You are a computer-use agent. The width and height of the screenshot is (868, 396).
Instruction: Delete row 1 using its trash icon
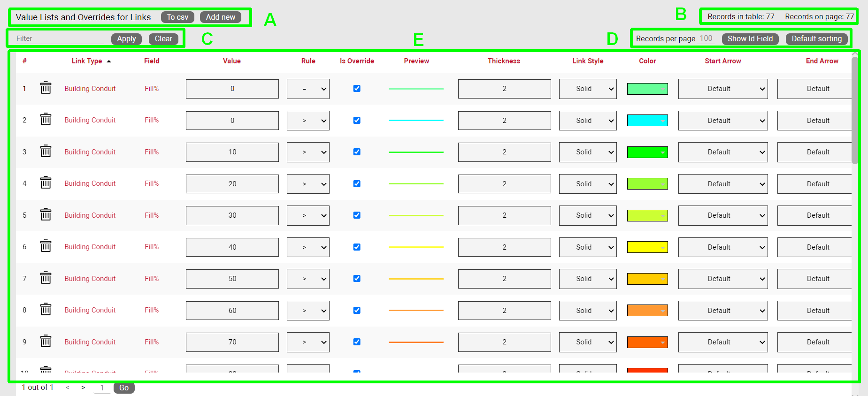point(46,88)
